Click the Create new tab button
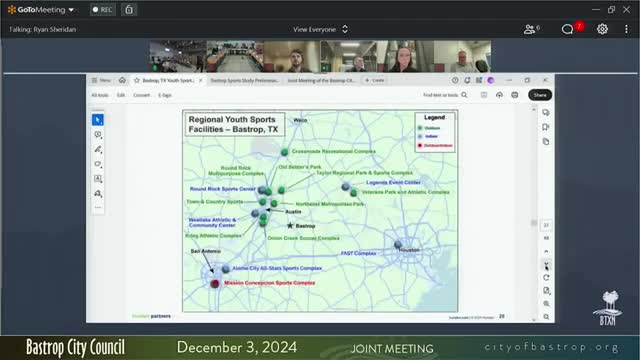This screenshot has height=360, width=640. pos(375,80)
